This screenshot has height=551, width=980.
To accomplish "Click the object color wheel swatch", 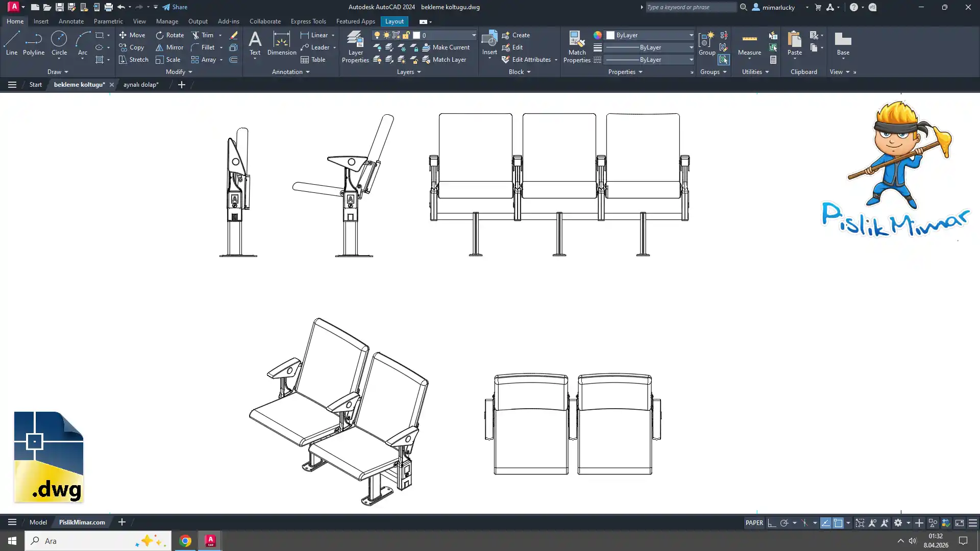I will pos(597,35).
